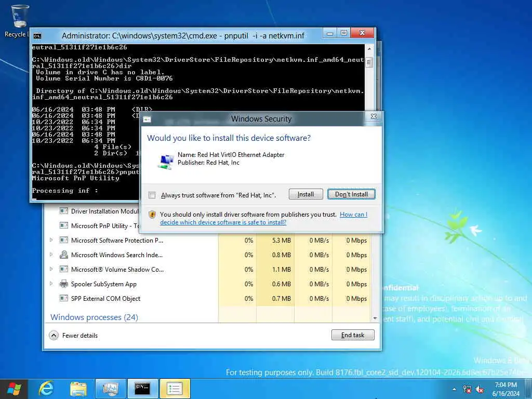The image size is (532, 399).
Task: Click the Spooler SubSystem App printer icon
Action: point(64,284)
